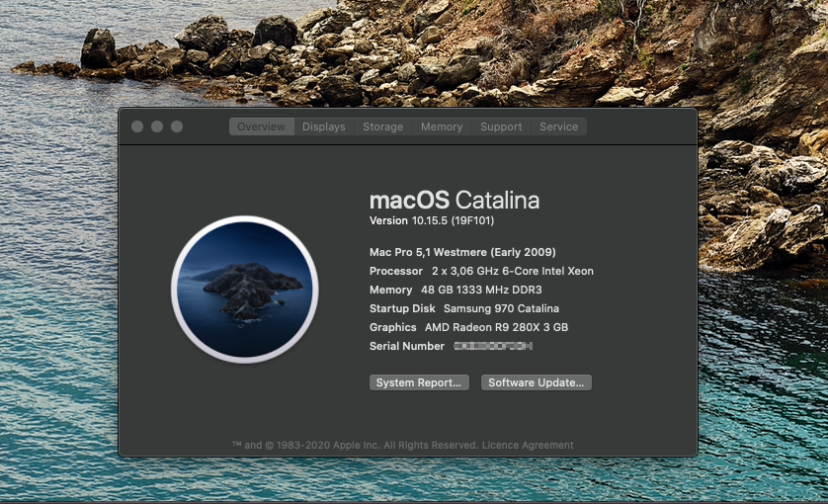Open the Support tab
Image resolution: width=828 pixels, height=504 pixels.
point(501,126)
